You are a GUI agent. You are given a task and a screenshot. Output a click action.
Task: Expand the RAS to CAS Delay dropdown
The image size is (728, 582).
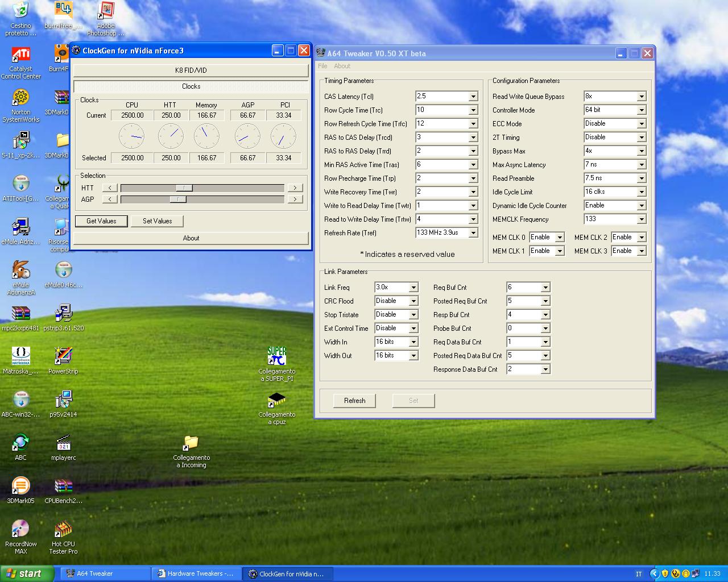[473, 138]
